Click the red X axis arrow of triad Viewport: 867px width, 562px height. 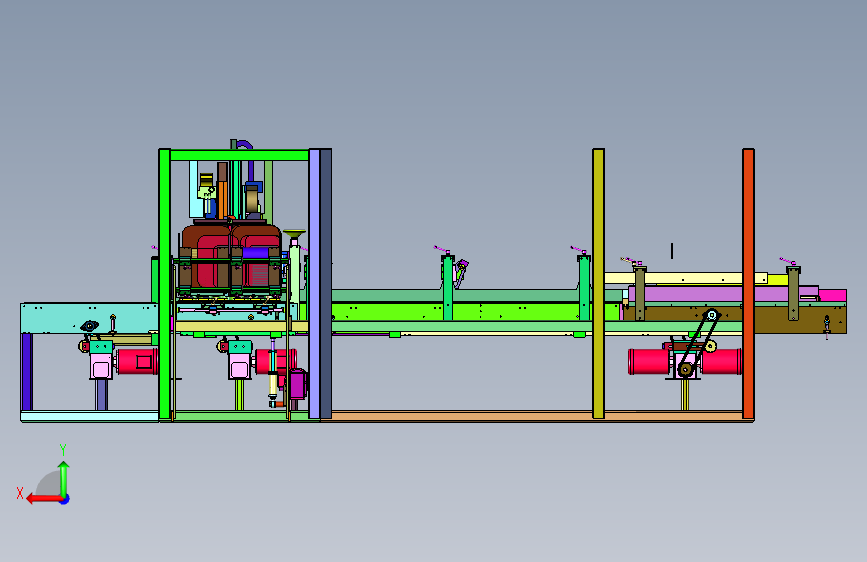43,499
